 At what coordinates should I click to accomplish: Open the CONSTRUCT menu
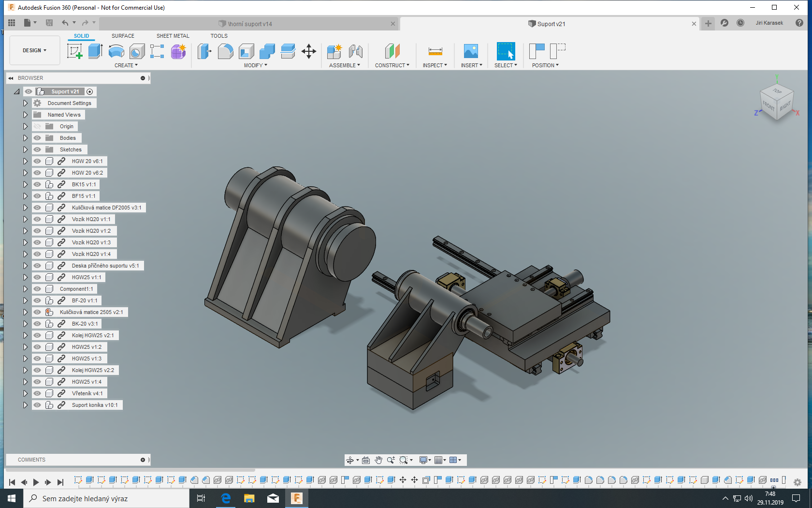[x=392, y=65]
